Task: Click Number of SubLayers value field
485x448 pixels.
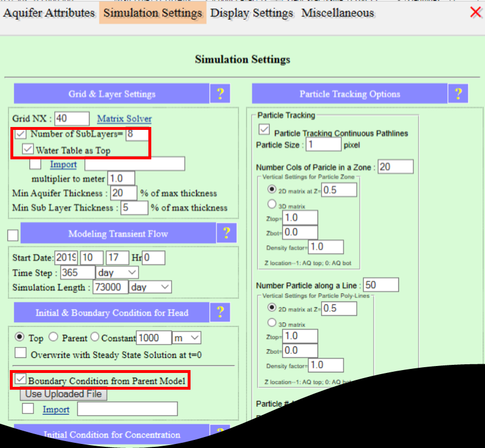Action: tap(137, 134)
